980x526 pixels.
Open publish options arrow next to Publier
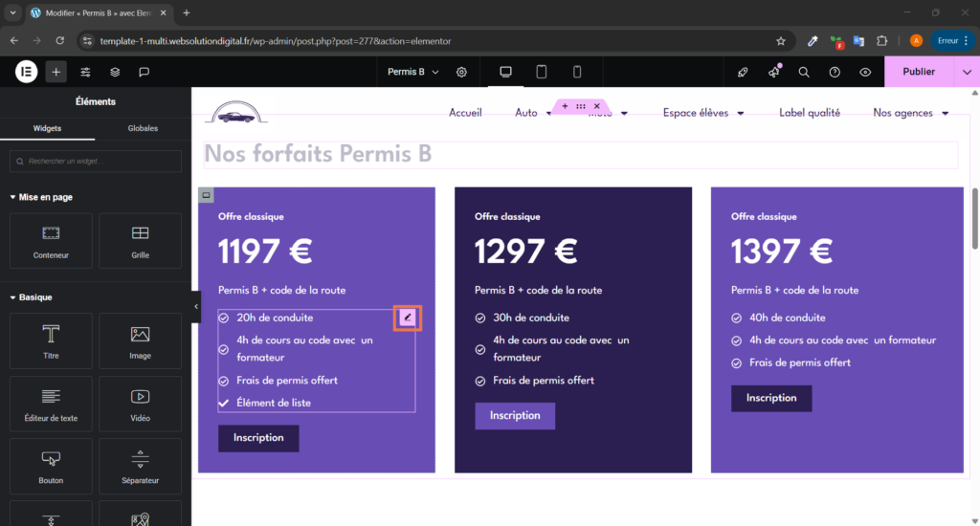[x=967, y=72]
